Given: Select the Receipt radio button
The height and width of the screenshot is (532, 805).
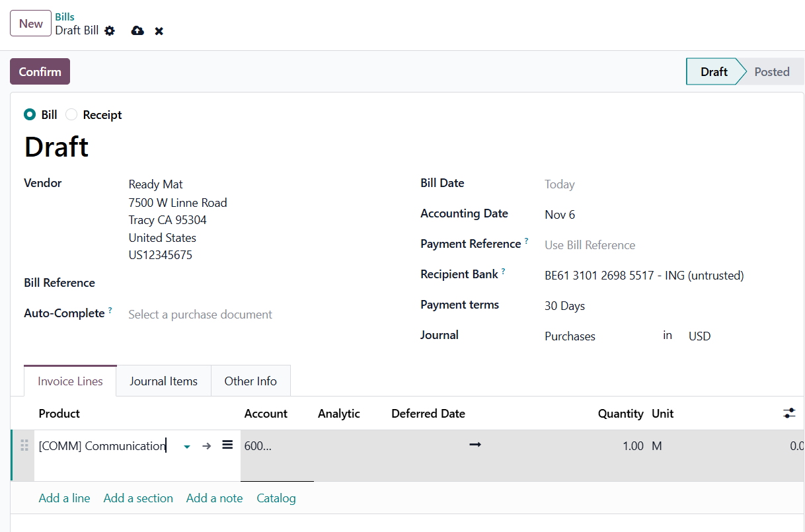Looking at the screenshot, I should tap(71, 115).
